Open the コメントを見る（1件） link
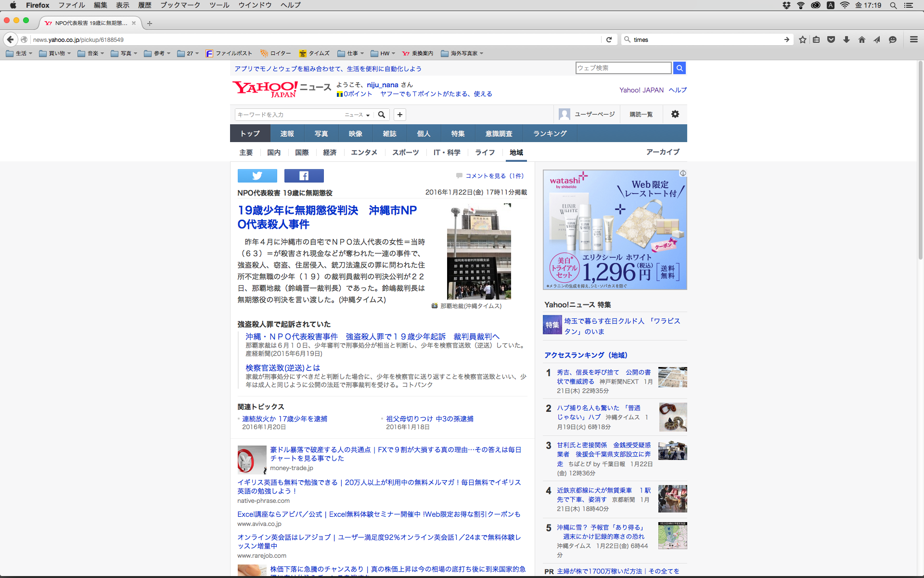Screen dimensions: 924x578 click(x=494, y=176)
